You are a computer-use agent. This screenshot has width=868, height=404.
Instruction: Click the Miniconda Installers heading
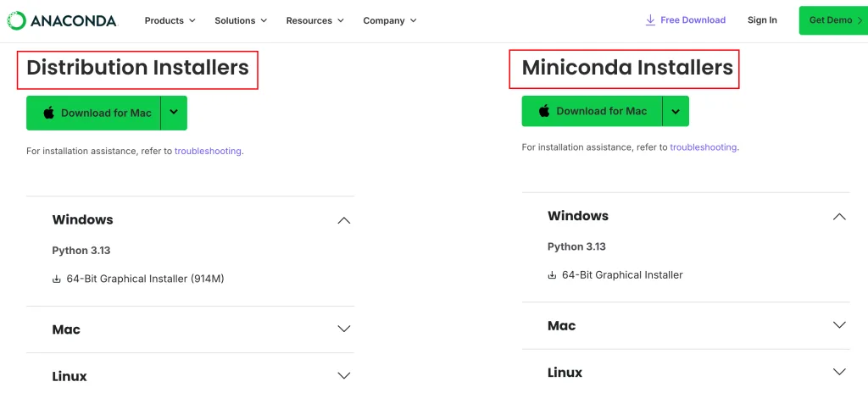[627, 68]
